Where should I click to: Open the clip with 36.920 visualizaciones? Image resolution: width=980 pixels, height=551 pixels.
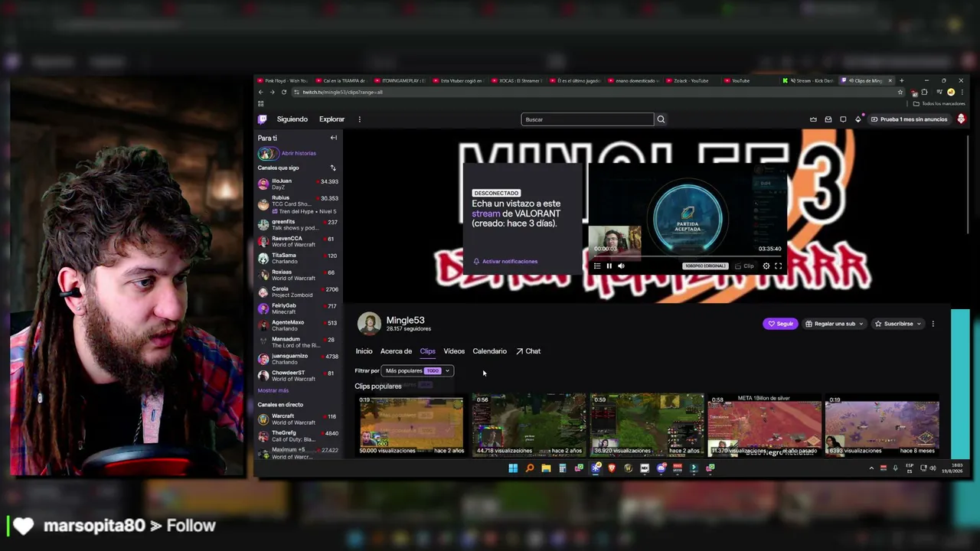click(647, 426)
